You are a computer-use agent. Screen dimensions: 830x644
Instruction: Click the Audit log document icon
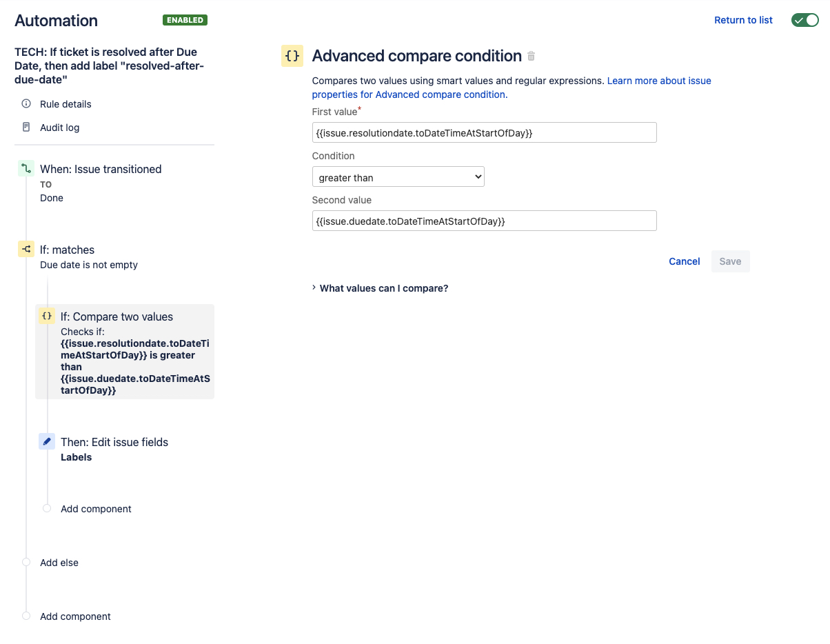point(26,128)
